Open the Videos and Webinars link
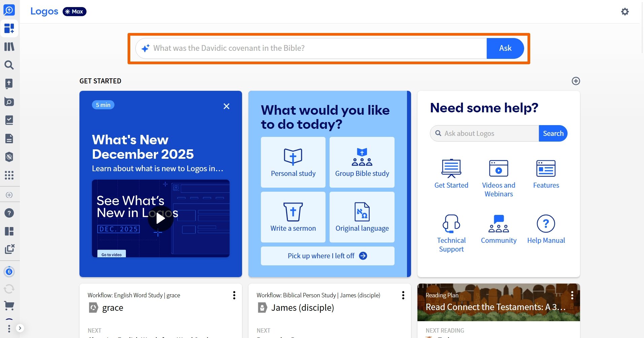 499,178
